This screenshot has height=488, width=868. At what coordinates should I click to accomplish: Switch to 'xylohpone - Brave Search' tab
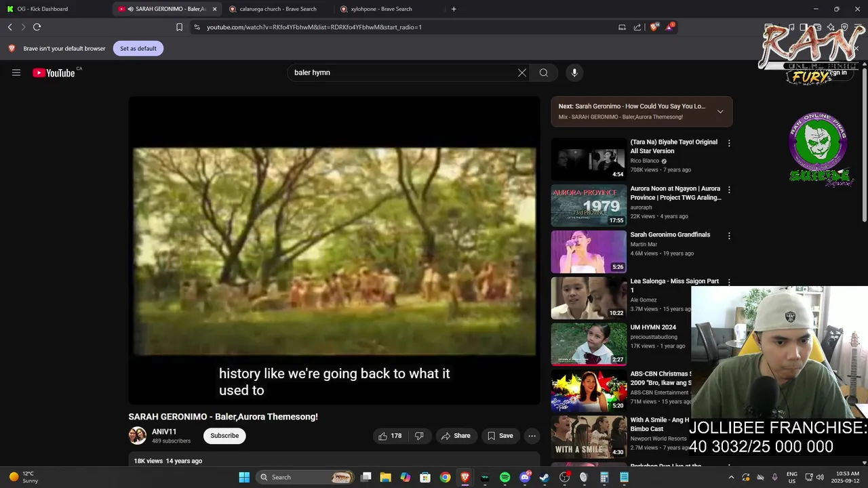tap(381, 9)
